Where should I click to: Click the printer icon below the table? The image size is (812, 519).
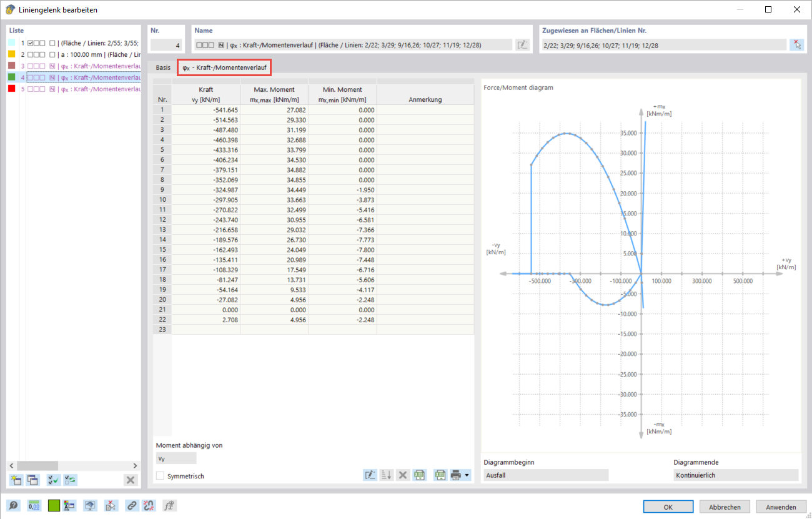(x=457, y=475)
